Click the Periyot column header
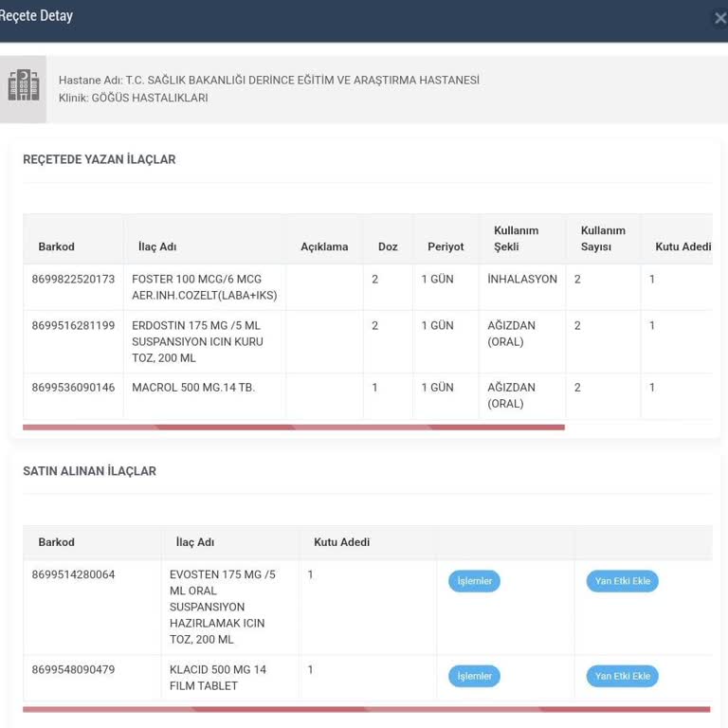The height and width of the screenshot is (728, 728). click(446, 246)
